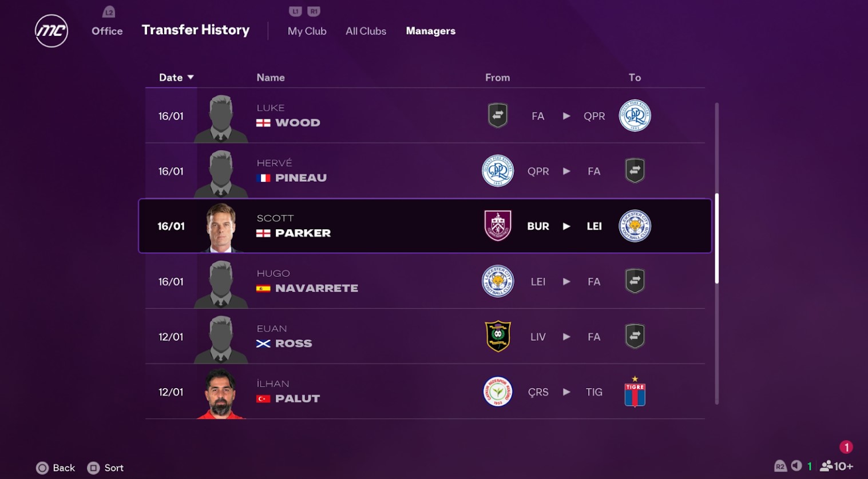Open the Managers tab
Viewport: 868px width, 479px height.
point(430,31)
